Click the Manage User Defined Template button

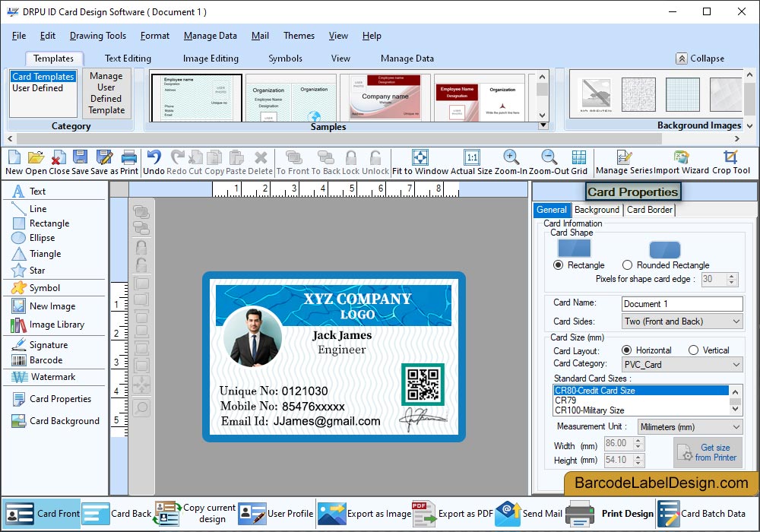106,93
